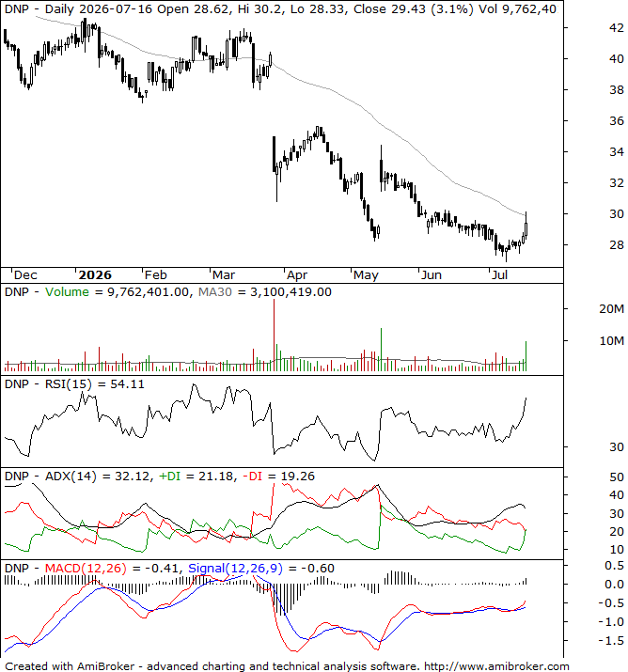This screenshot has height=672, width=628.
Task: Click the '34' price axis value
Action: (x=617, y=151)
